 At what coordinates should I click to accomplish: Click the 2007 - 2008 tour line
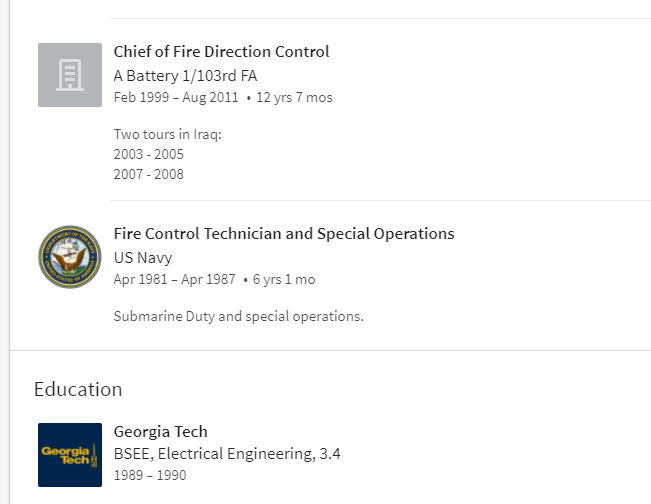point(149,175)
